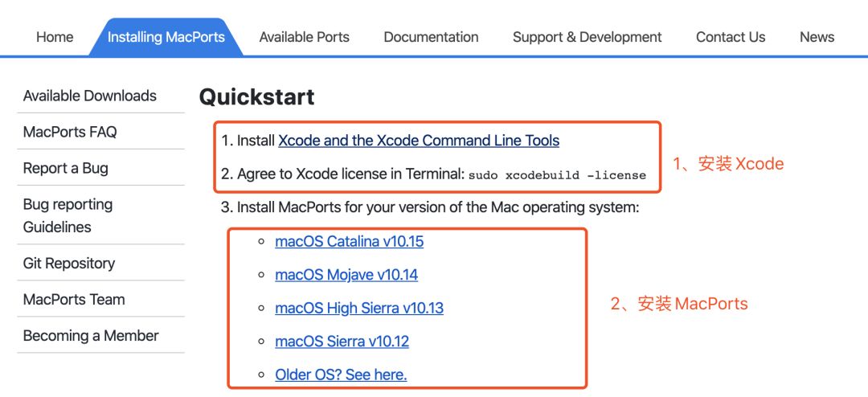Open macOS Catalina v10.15 download link
The width and height of the screenshot is (868, 397).
coord(350,241)
